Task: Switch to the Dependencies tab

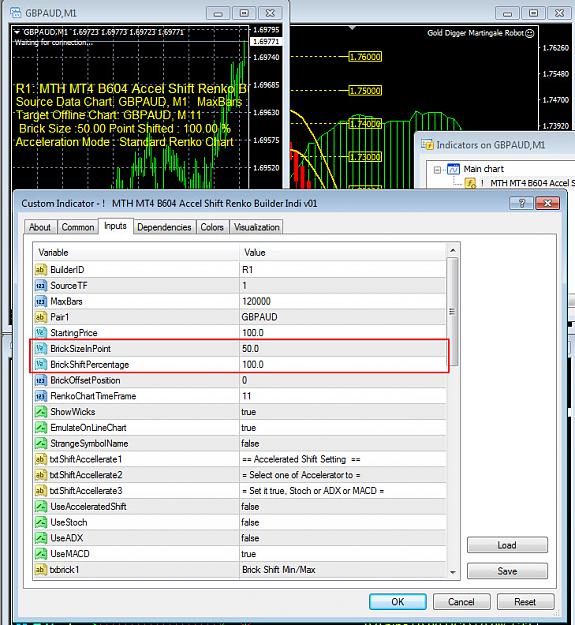Action: click(164, 227)
